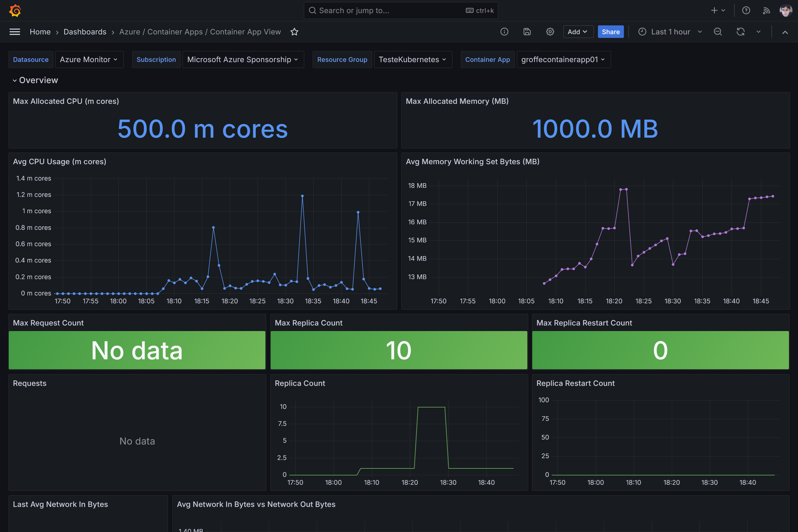Open the TesteKubernetes resource group dropdown
Image resolution: width=798 pixels, height=532 pixels.
(413, 60)
